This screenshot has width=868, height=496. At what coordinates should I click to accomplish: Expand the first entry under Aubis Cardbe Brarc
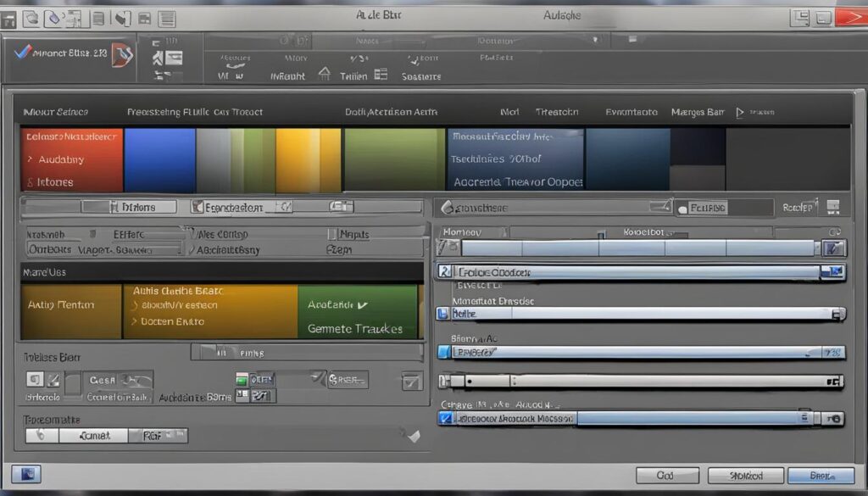click(x=135, y=305)
